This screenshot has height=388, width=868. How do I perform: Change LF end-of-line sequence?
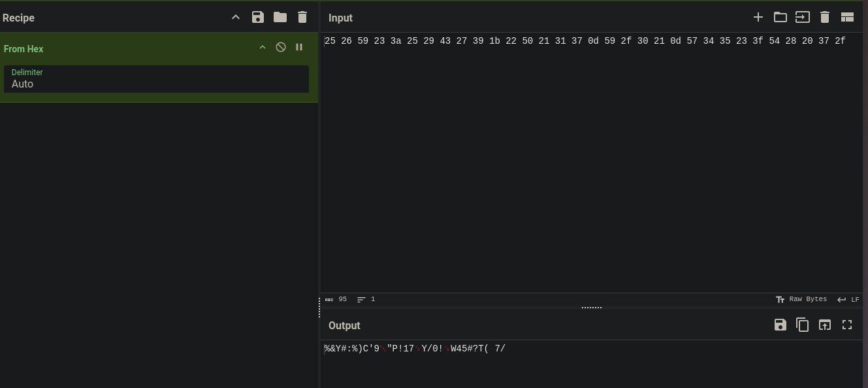point(848,299)
